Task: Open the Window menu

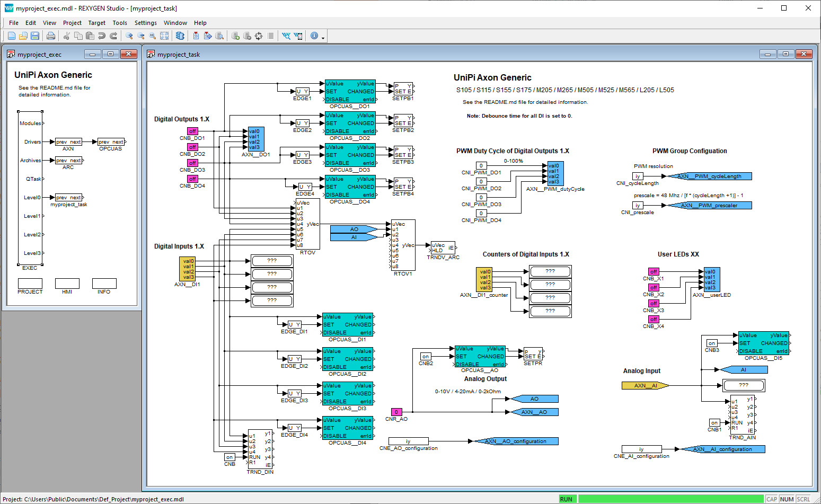Action: [175, 23]
